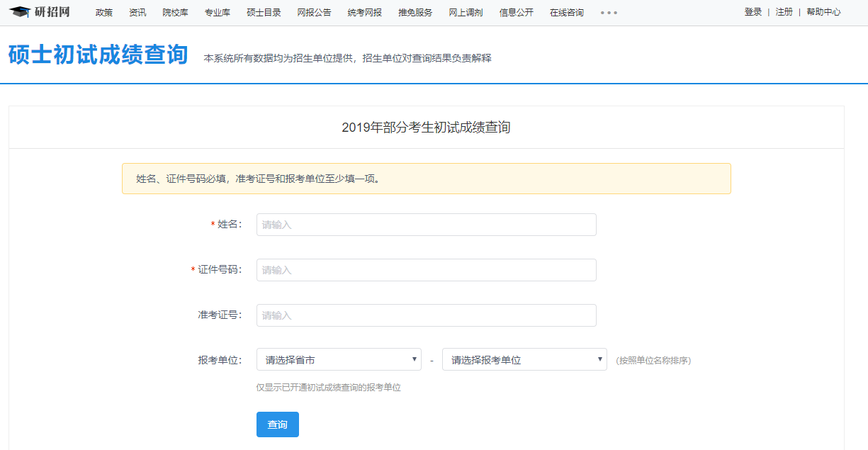Expand the 请选择省市 dropdown

tap(339, 359)
